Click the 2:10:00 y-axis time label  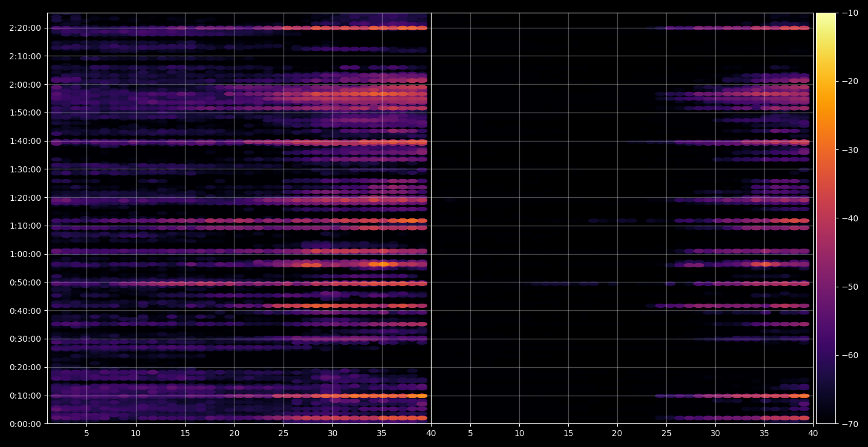[x=25, y=56]
